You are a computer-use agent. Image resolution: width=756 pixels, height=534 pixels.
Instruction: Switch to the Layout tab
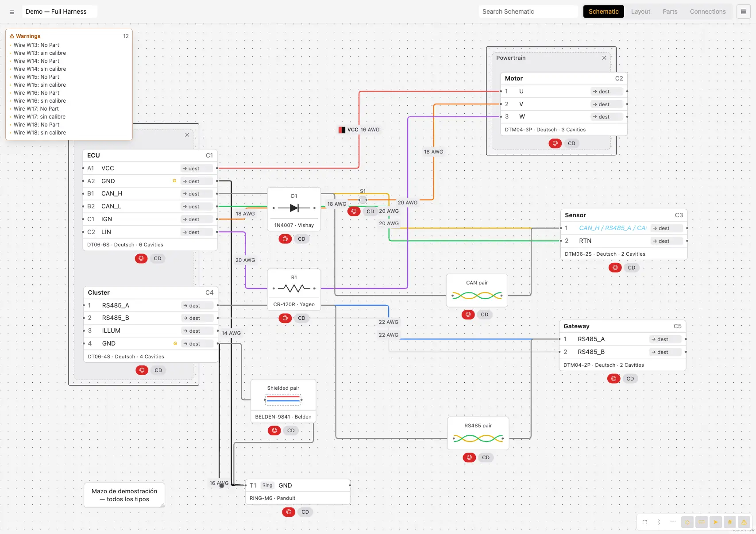(640, 12)
